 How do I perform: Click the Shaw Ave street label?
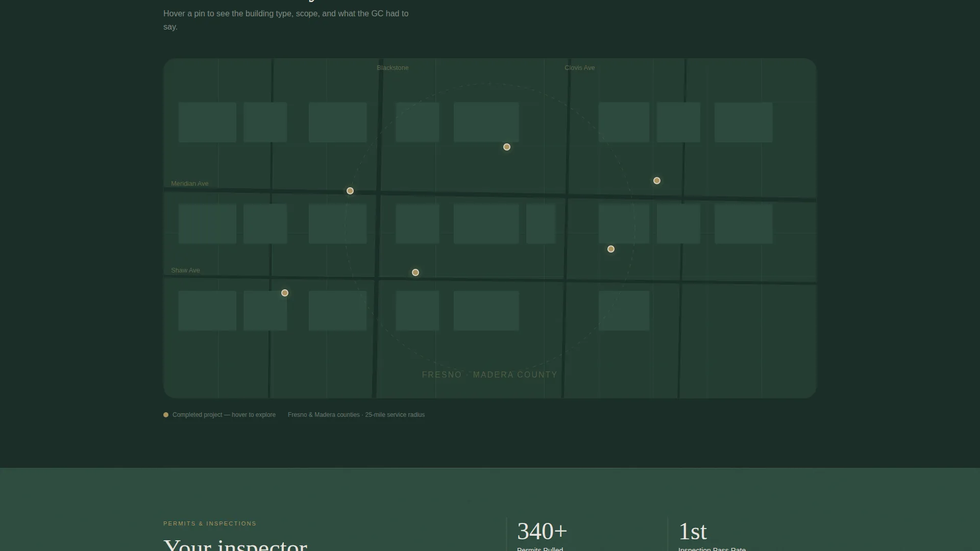185,270
